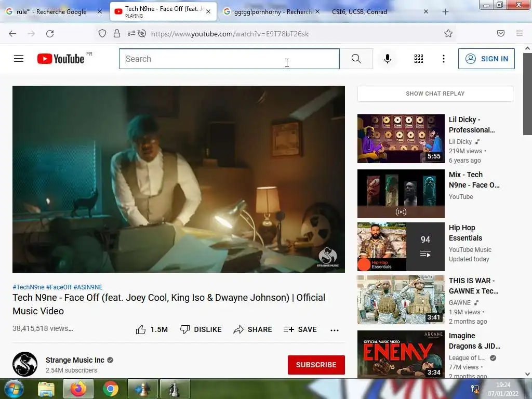
Task: Open Mix - Tech N9ne Face Off thumbnail
Action: pyautogui.click(x=401, y=194)
